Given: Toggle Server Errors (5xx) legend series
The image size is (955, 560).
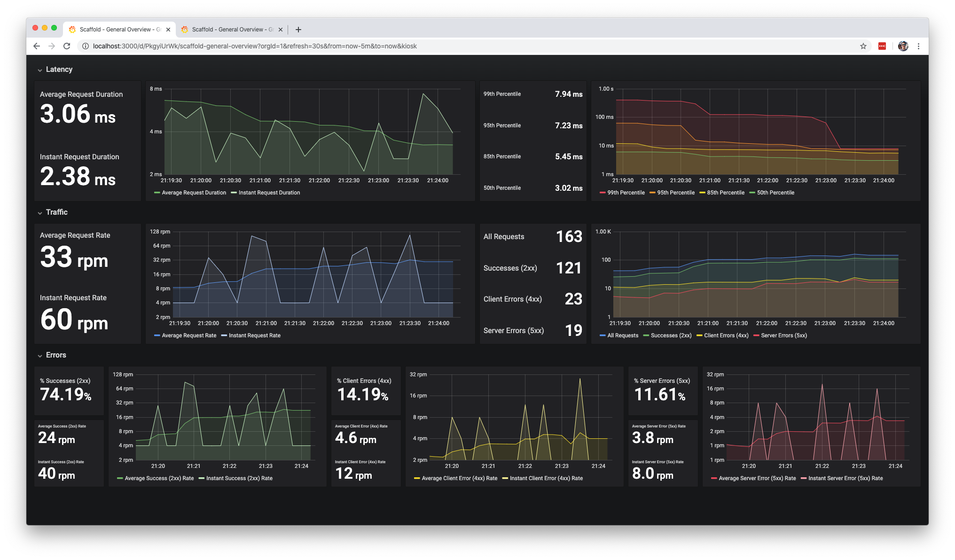Looking at the screenshot, I should click(x=783, y=335).
